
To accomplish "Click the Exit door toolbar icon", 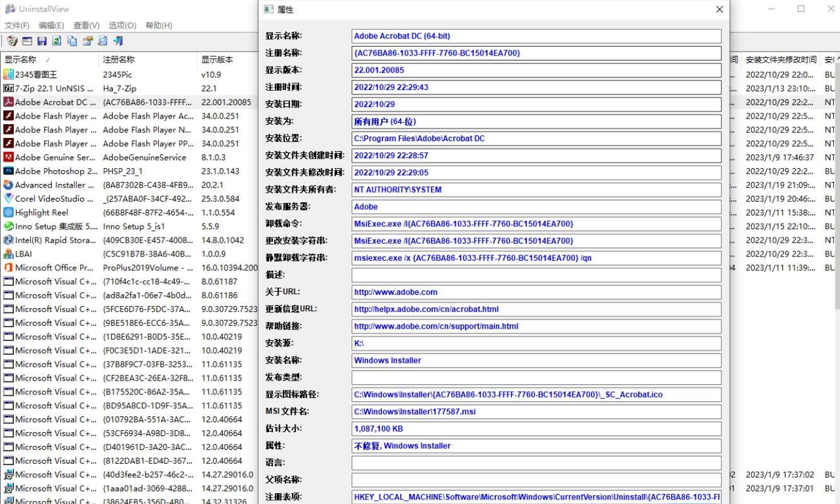I will (118, 41).
